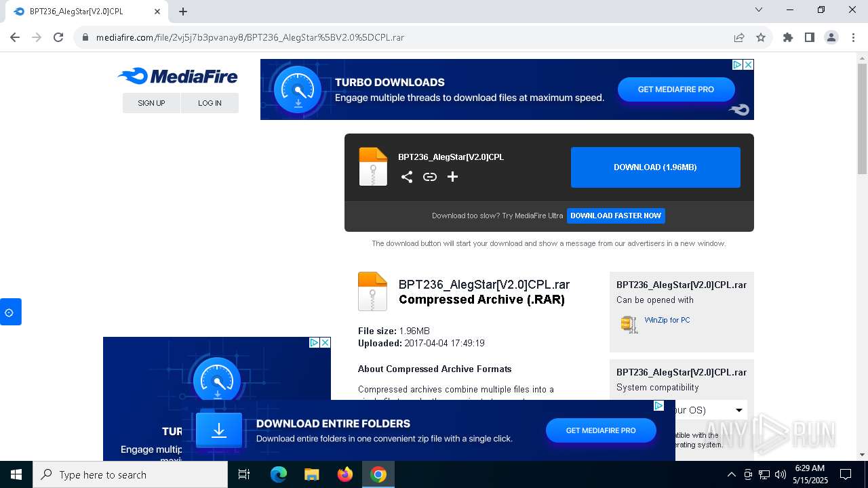Open Chrome extensions puzzle icon
This screenshot has width=868, height=488.
788,37
